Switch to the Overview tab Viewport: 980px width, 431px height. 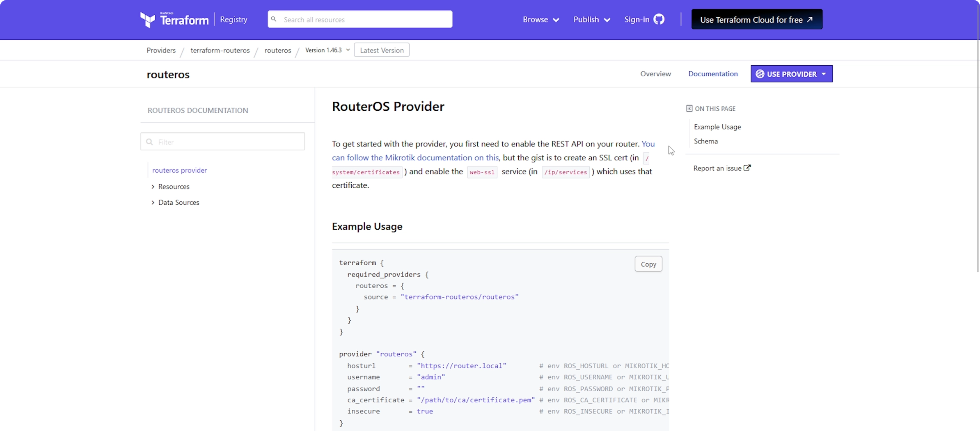[x=655, y=74]
